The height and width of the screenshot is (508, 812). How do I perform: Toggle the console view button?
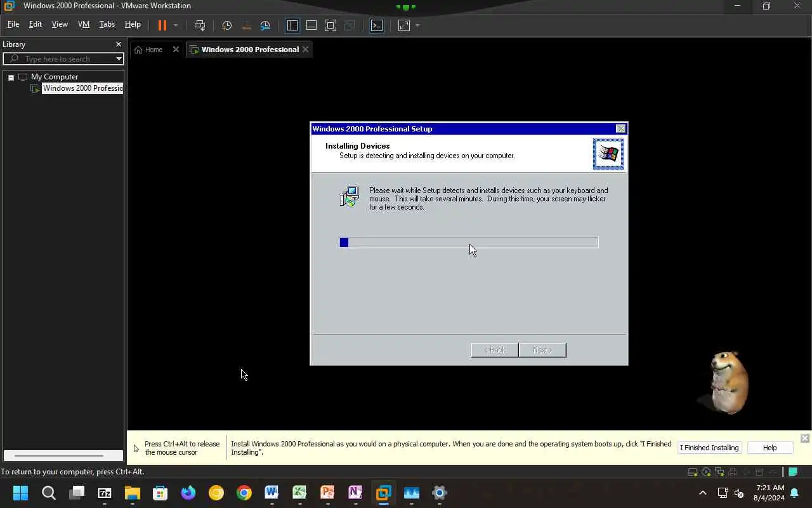[377, 25]
